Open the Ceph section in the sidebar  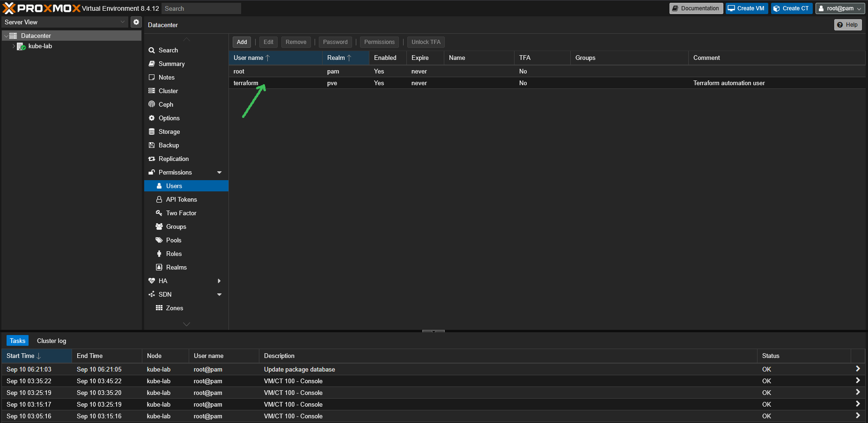point(166,104)
